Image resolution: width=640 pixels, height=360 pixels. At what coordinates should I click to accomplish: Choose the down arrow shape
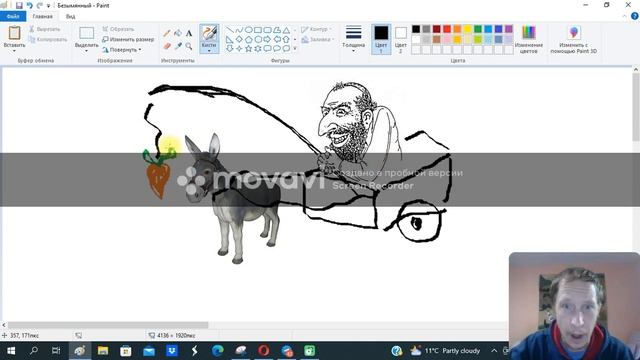[230, 49]
